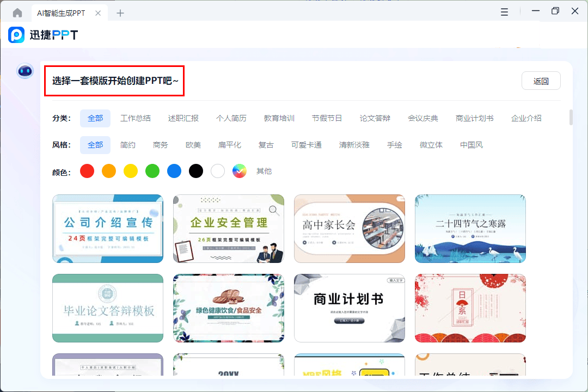Choose the 扁平化 style filter
This screenshot has width=588, height=392.
230,145
